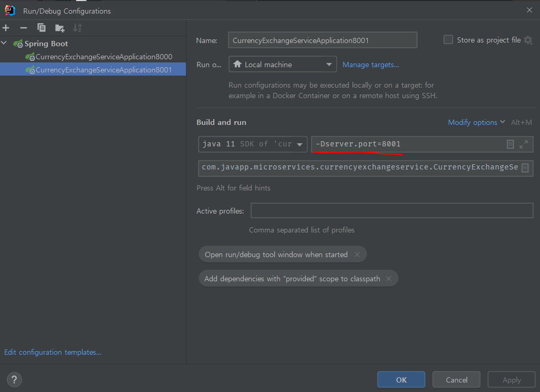Focus the Active profiles field
Image resolution: width=540 pixels, height=392 pixels.
click(x=392, y=210)
